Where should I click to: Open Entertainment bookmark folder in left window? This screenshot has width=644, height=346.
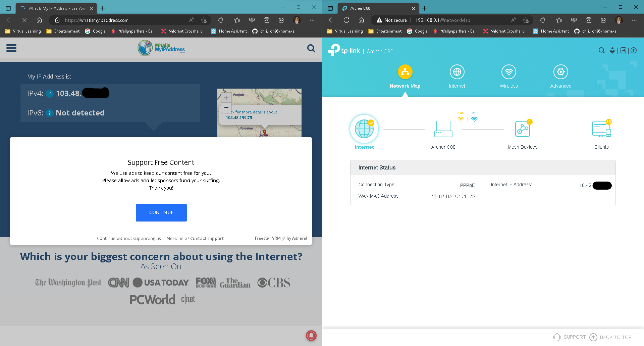[x=63, y=31]
